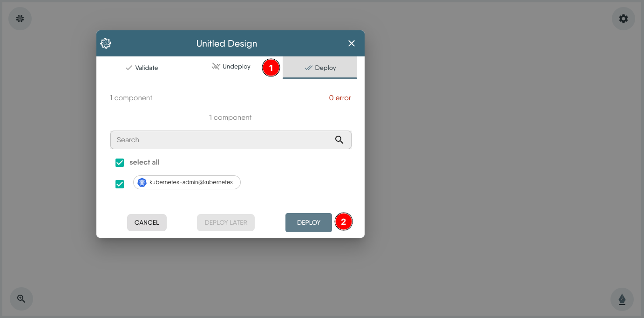Click the red step marker numbered 1
Screen dimensions: 644x318
pos(271,68)
